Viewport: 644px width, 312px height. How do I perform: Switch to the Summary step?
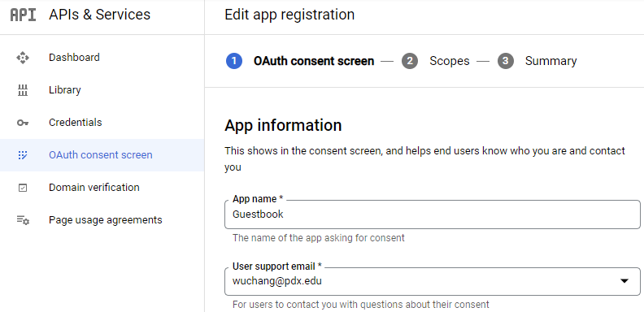coord(550,61)
